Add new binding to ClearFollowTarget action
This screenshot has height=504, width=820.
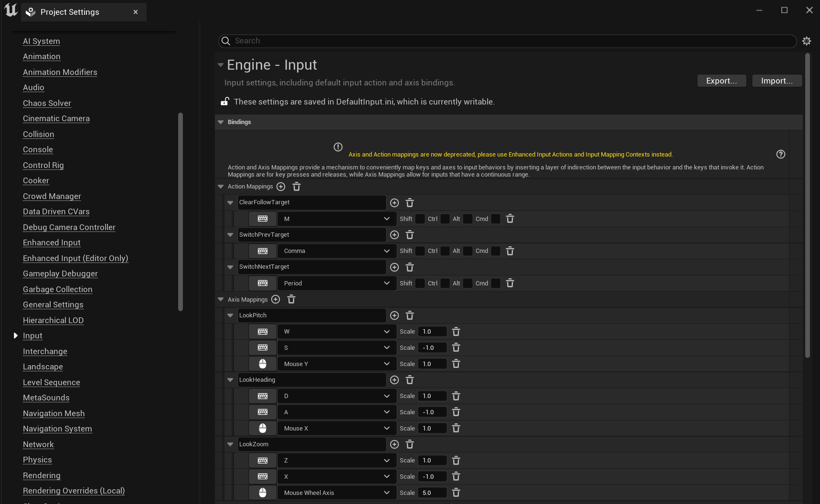[394, 202]
